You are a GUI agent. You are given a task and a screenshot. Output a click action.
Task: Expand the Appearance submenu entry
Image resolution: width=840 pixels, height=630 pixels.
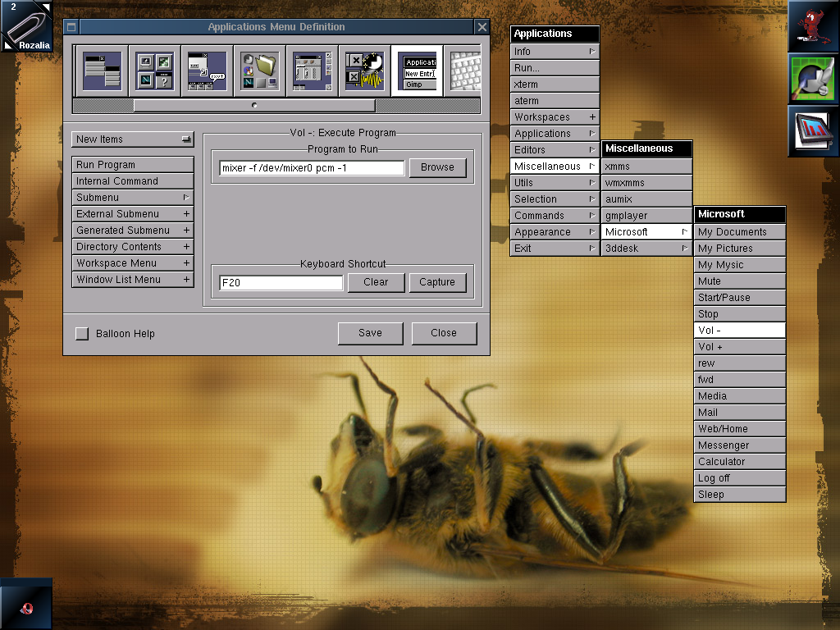554,232
